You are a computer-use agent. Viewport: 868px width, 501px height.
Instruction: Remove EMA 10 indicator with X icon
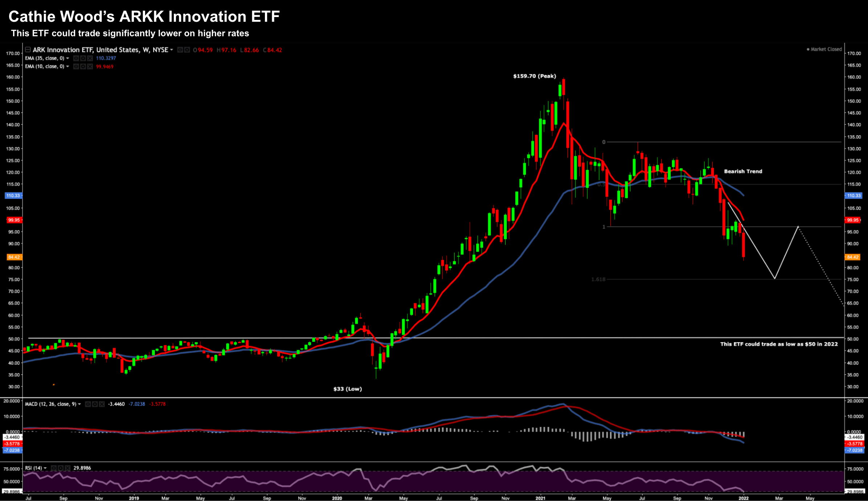pos(89,67)
